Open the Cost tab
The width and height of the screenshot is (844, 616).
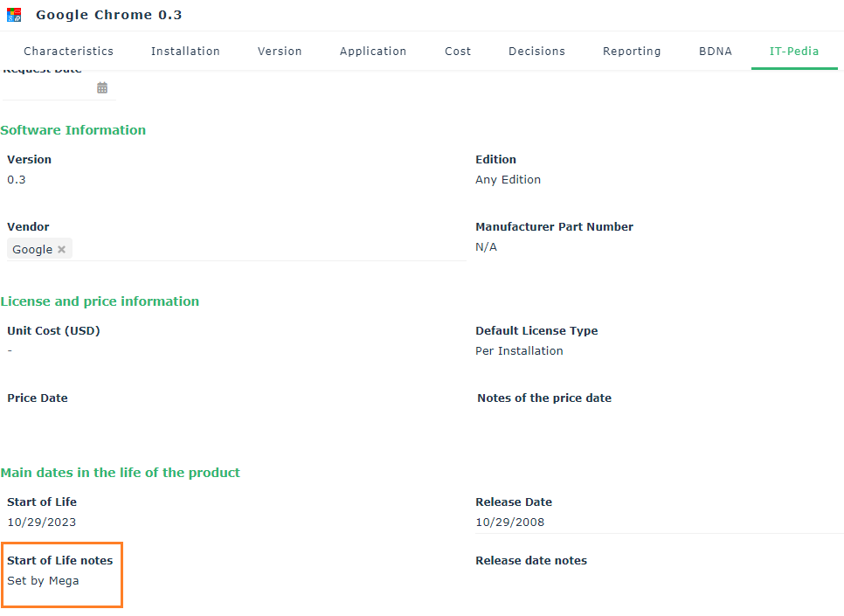click(x=458, y=52)
